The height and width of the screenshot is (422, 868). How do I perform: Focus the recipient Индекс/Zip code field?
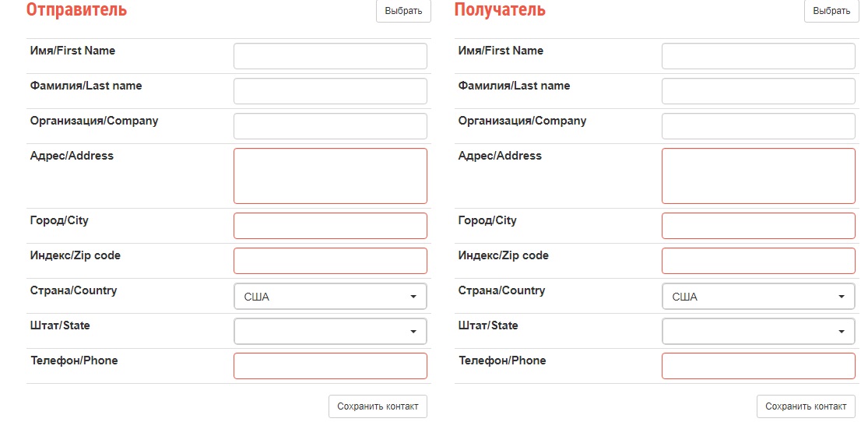(x=758, y=261)
